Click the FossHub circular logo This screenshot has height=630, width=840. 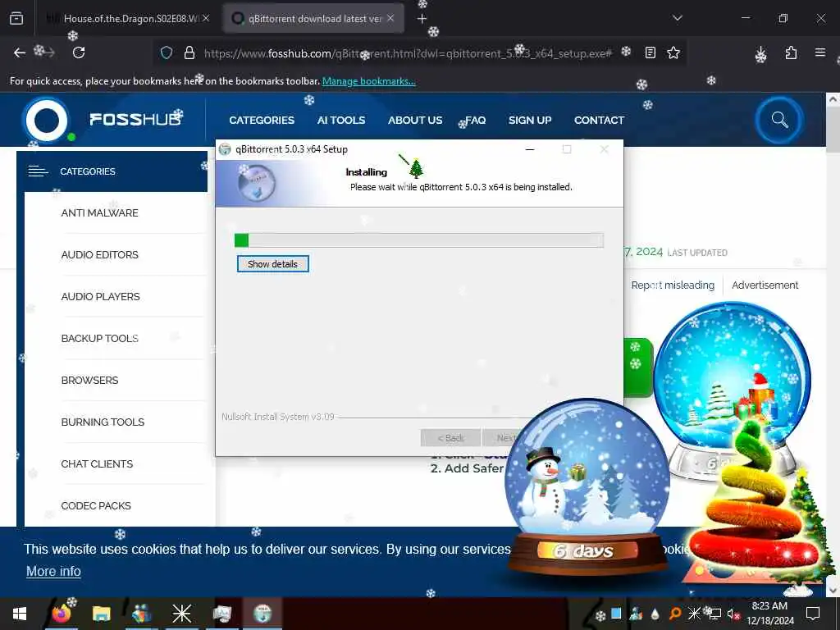[x=47, y=120]
